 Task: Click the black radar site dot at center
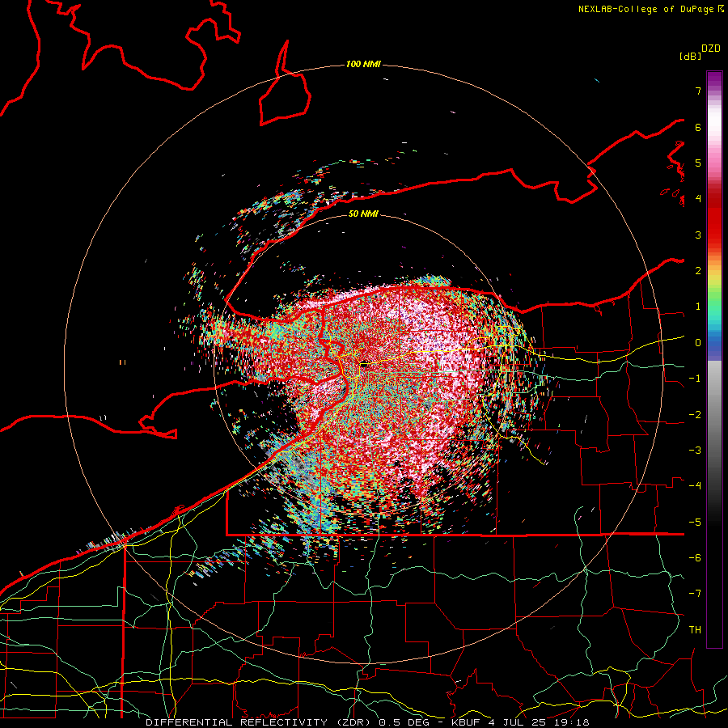(363, 365)
